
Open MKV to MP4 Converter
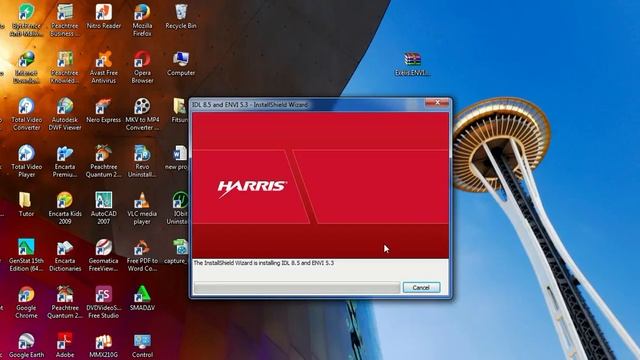(x=142, y=114)
